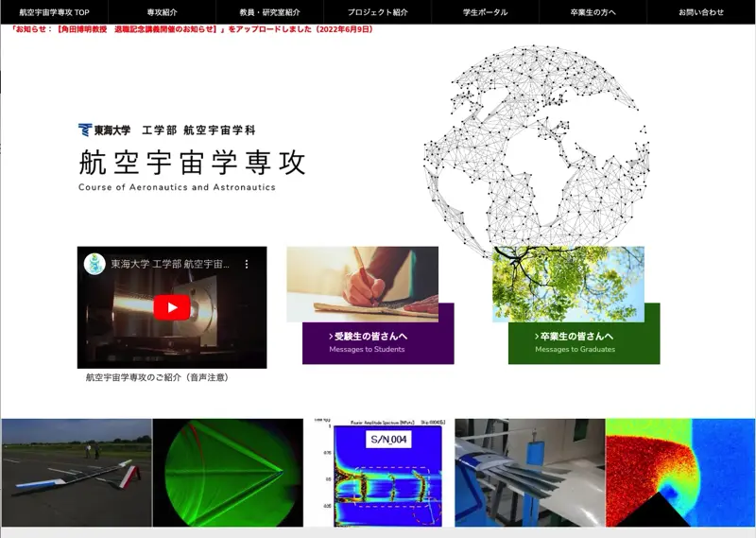Open the S/N_004 spectrum plot image
The height and width of the screenshot is (538, 756).
(379, 473)
